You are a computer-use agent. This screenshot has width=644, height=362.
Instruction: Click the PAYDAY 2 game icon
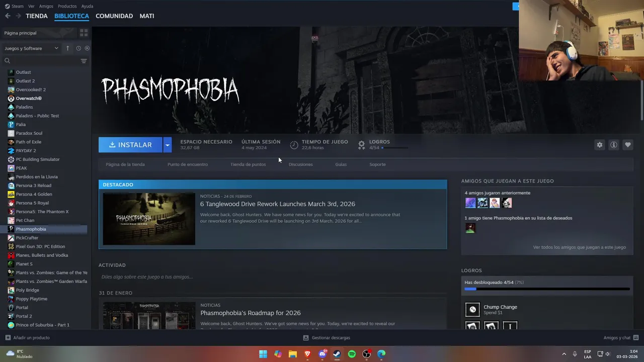[x=11, y=150]
